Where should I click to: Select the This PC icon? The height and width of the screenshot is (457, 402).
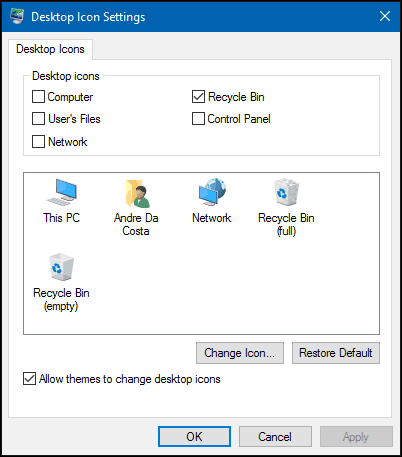(62, 192)
